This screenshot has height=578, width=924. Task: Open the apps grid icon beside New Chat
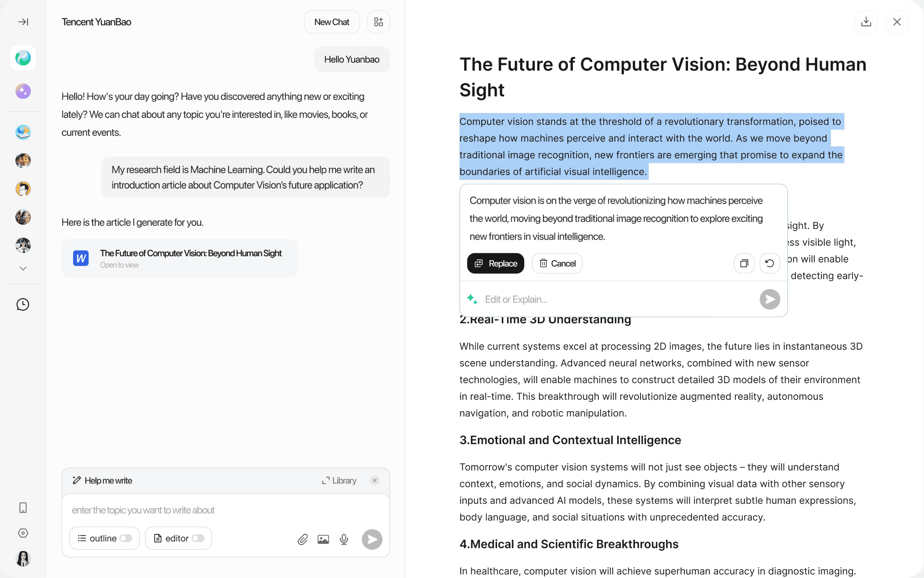tap(378, 22)
